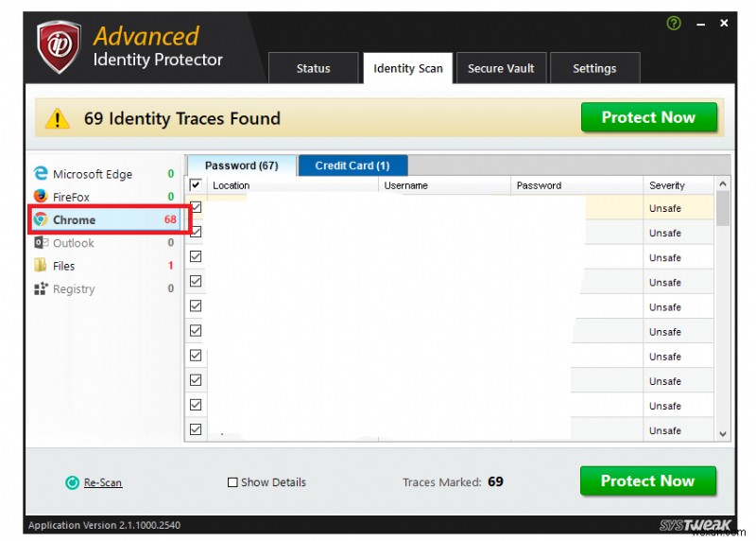Click the last visible row's Unsafe cell

click(679, 430)
